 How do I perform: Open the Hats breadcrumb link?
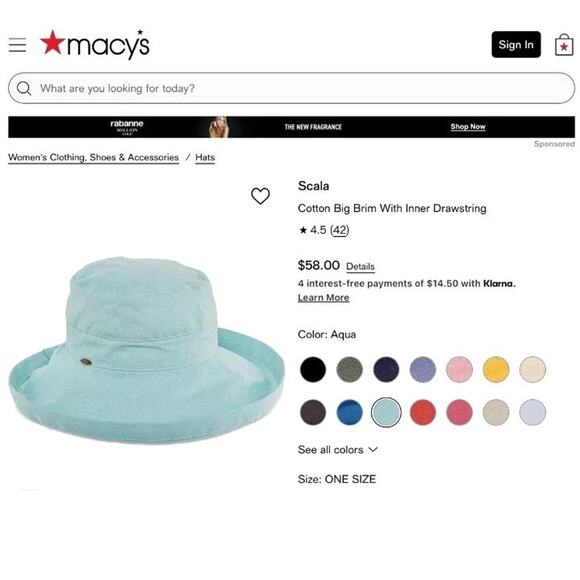pyautogui.click(x=205, y=158)
